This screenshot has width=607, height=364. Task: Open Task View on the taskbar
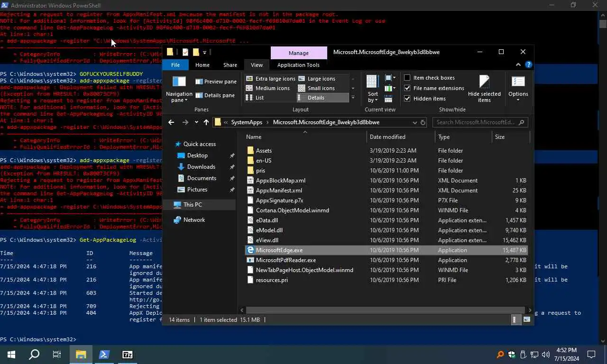coord(57,355)
